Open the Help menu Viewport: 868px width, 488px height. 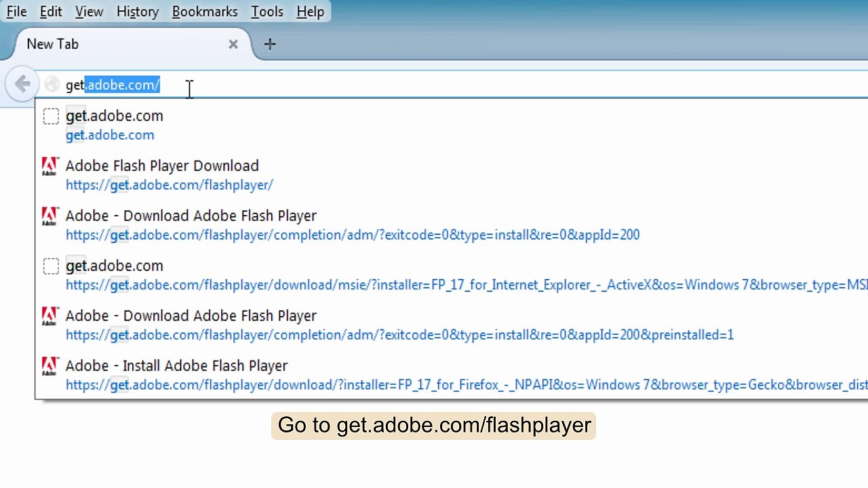(311, 12)
